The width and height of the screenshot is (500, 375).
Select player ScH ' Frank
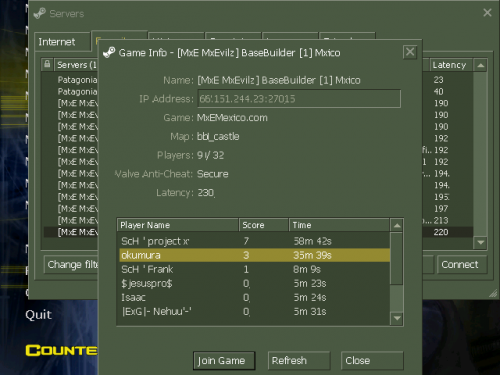click(x=255, y=269)
